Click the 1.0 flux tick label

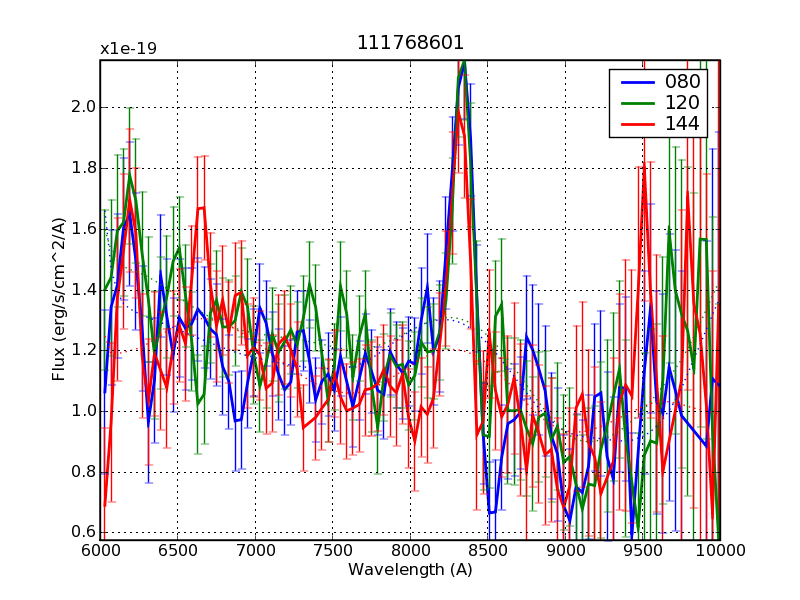coord(82,411)
